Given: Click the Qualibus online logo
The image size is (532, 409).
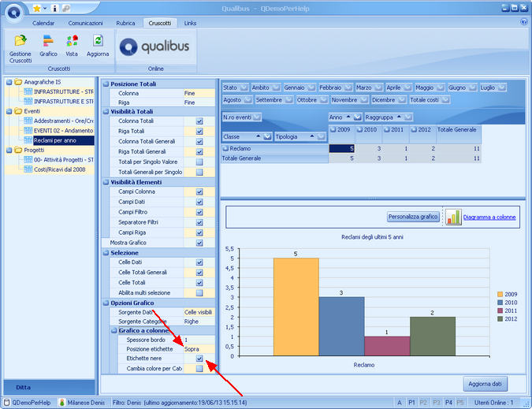Looking at the screenshot, I should coord(154,46).
